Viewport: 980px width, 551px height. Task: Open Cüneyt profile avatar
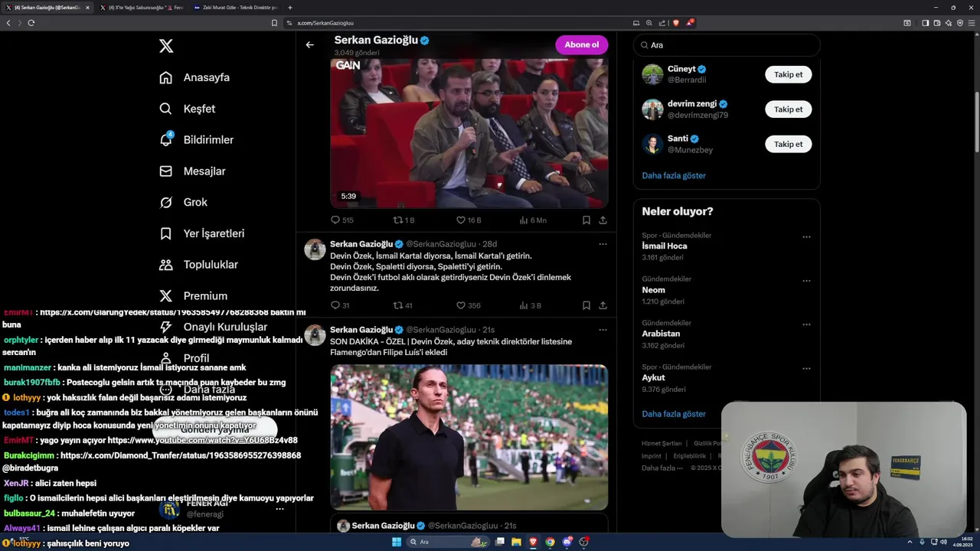coord(652,74)
